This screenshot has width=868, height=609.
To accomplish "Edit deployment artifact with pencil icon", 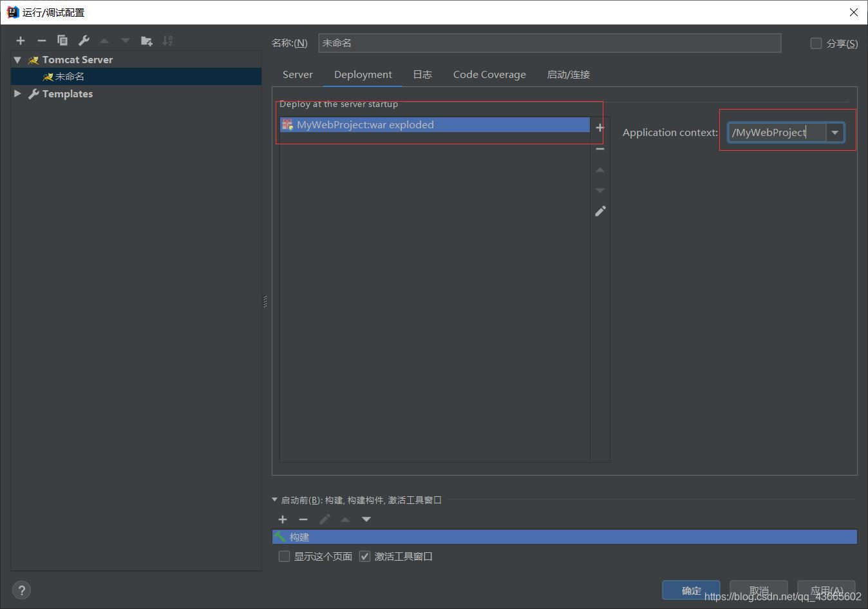I will click(x=600, y=211).
